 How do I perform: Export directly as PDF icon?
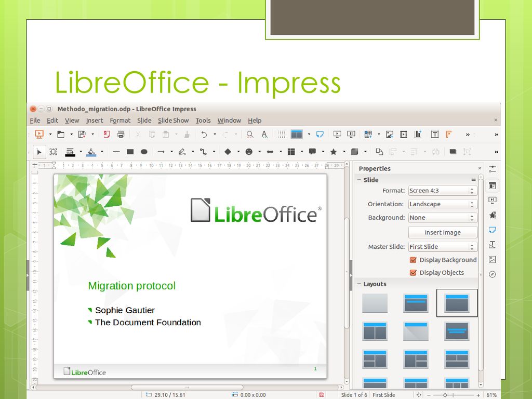[107, 135]
